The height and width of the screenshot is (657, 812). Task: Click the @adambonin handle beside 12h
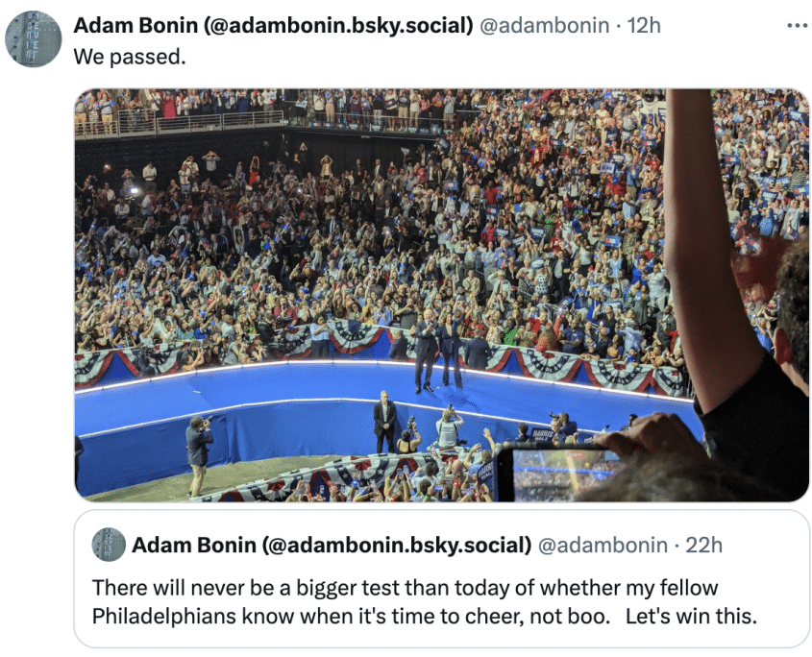click(544, 25)
